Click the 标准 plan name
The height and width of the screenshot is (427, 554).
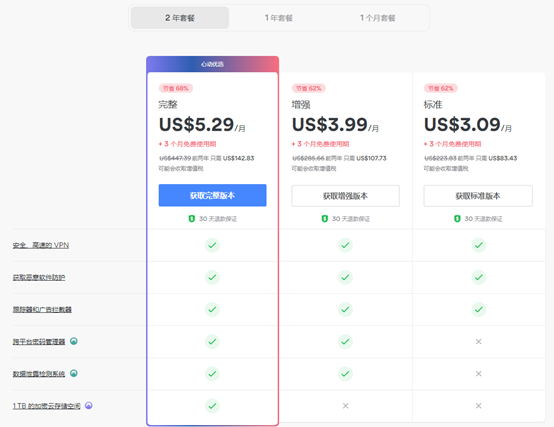coord(433,105)
